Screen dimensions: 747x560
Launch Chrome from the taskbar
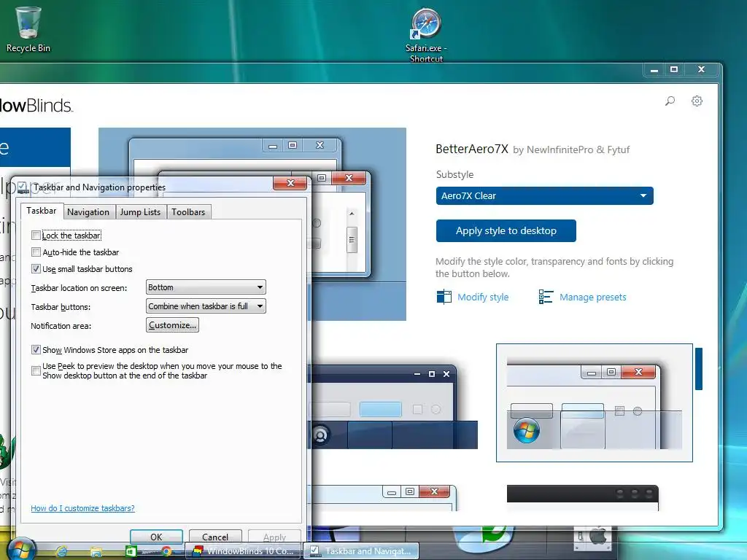click(x=166, y=551)
